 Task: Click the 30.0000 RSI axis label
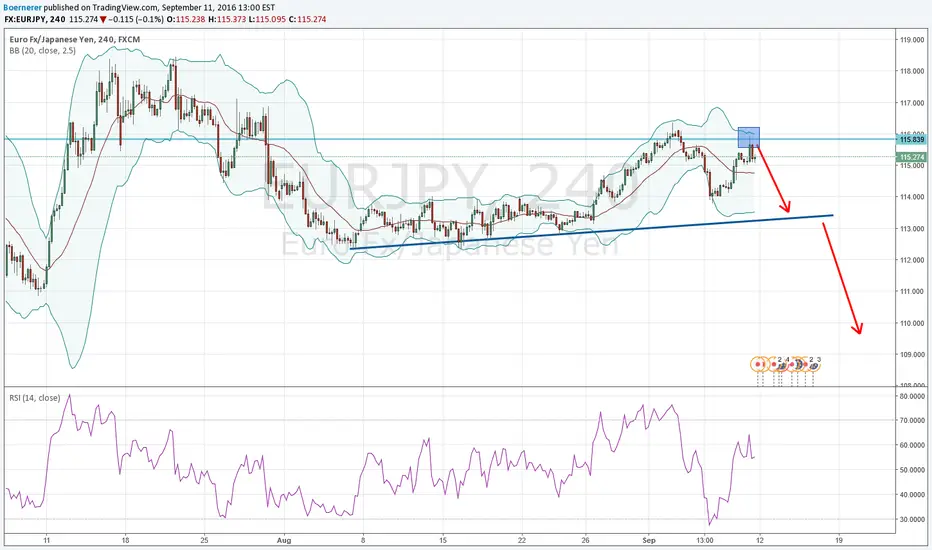coord(912,520)
